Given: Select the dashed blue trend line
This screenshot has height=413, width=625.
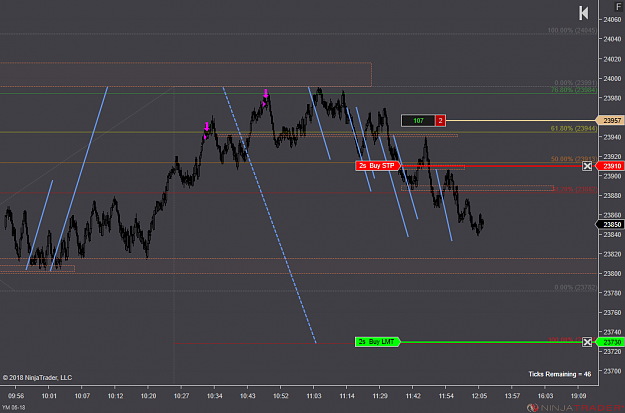Looking at the screenshot, I should [269, 215].
